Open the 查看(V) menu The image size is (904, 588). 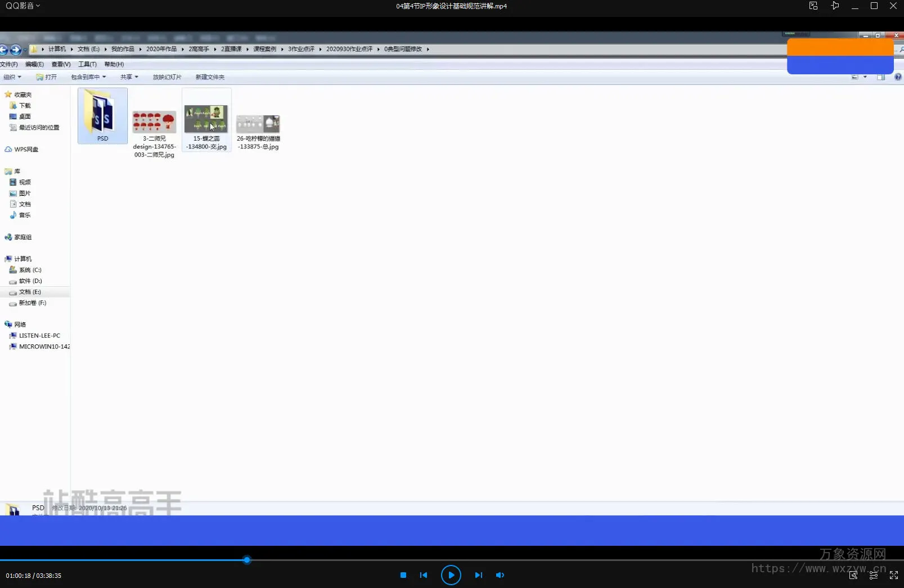61,64
